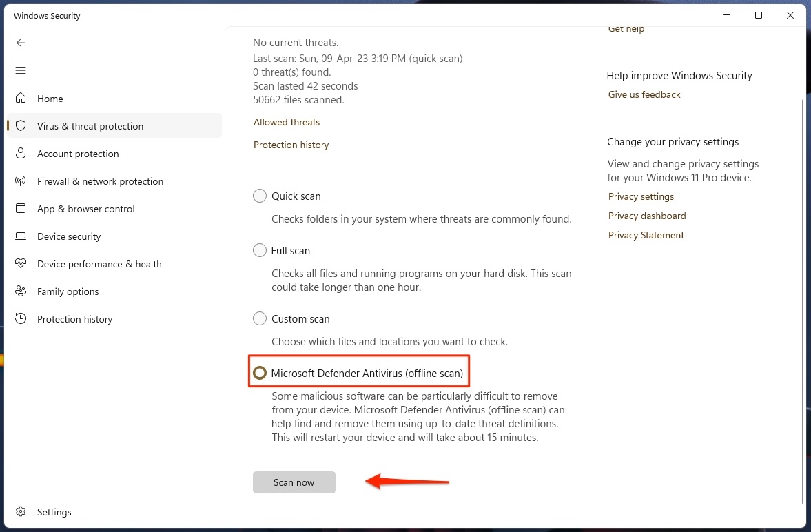Click the Full scan label text

[291, 250]
